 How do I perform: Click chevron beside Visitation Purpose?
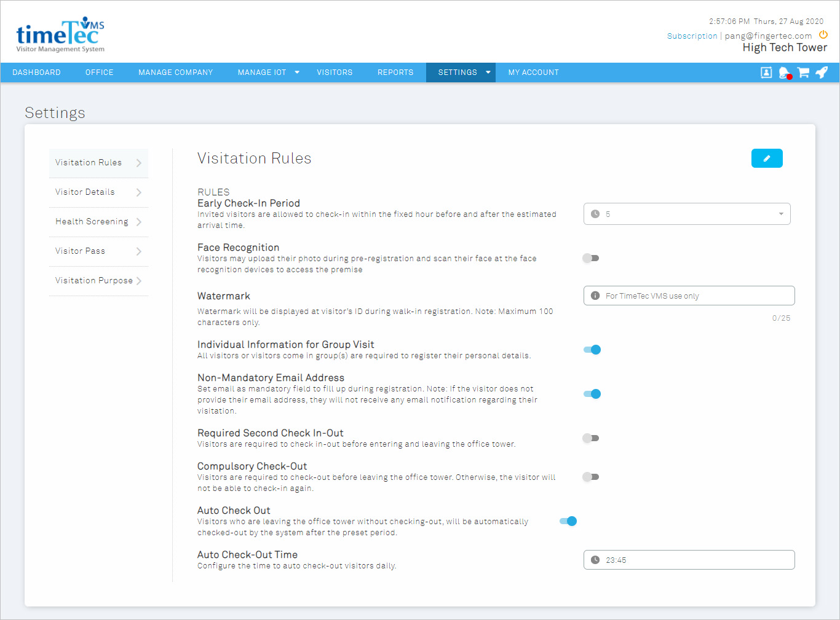139,281
